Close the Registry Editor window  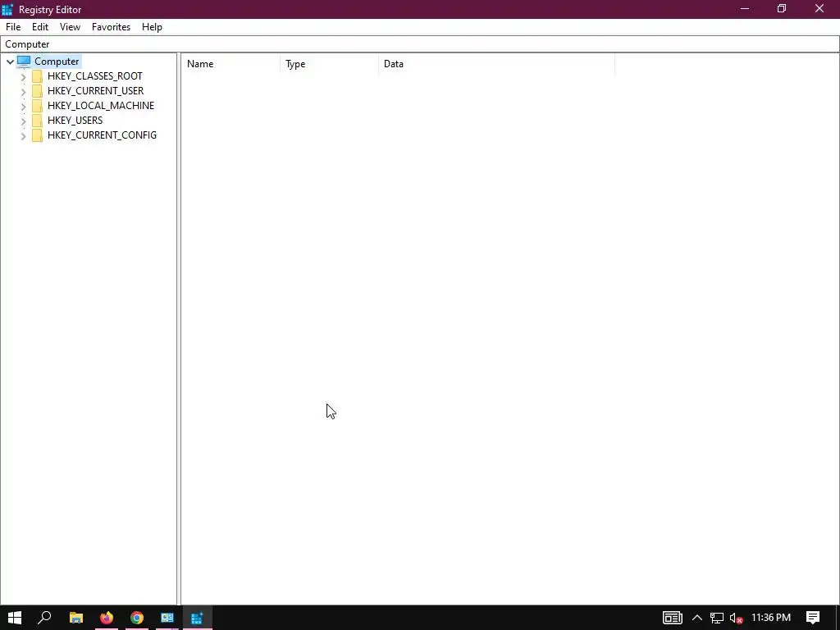click(819, 8)
